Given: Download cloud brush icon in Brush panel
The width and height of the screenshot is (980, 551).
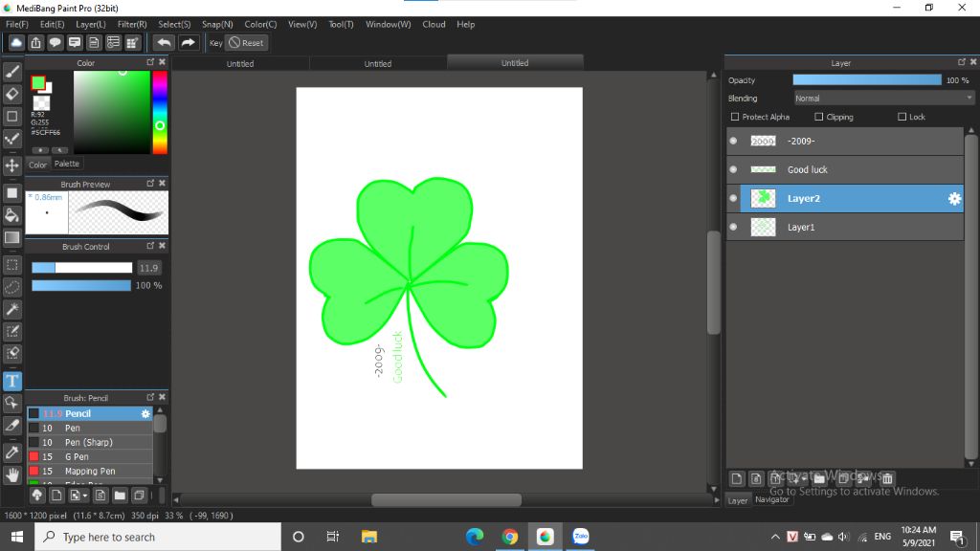Looking at the screenshot, I should (x=37, y=496).
